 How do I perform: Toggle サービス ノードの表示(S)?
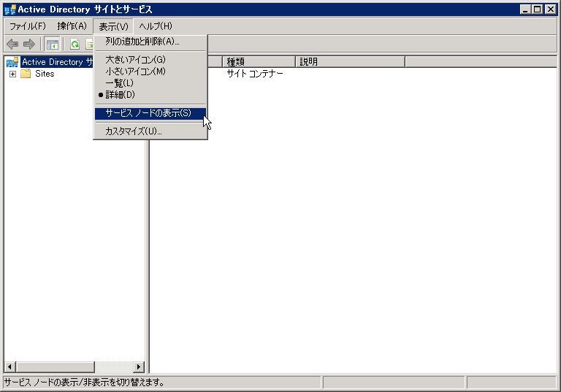pyautogui.click(x=150, y=113)
